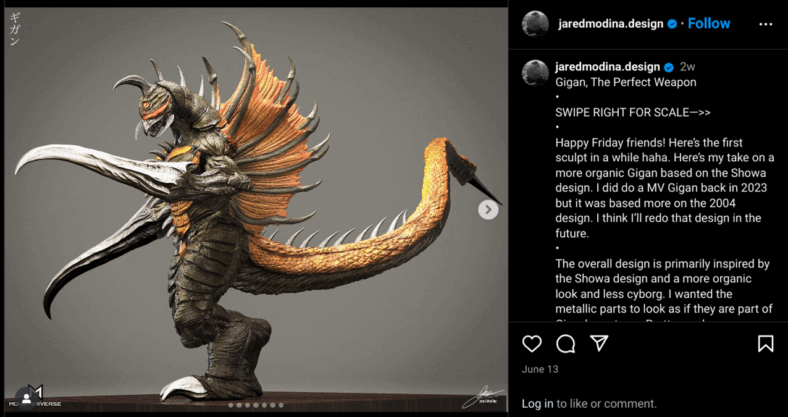Click the verified badge beside the caption username
The height and width of the screenshot is (417, 788).
(x=668, y=67)
